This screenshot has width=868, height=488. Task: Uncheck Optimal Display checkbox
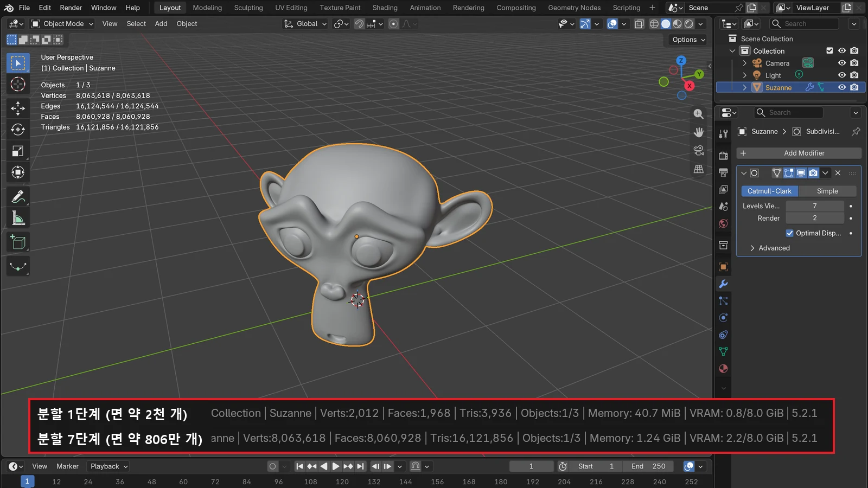coord(789,233)
